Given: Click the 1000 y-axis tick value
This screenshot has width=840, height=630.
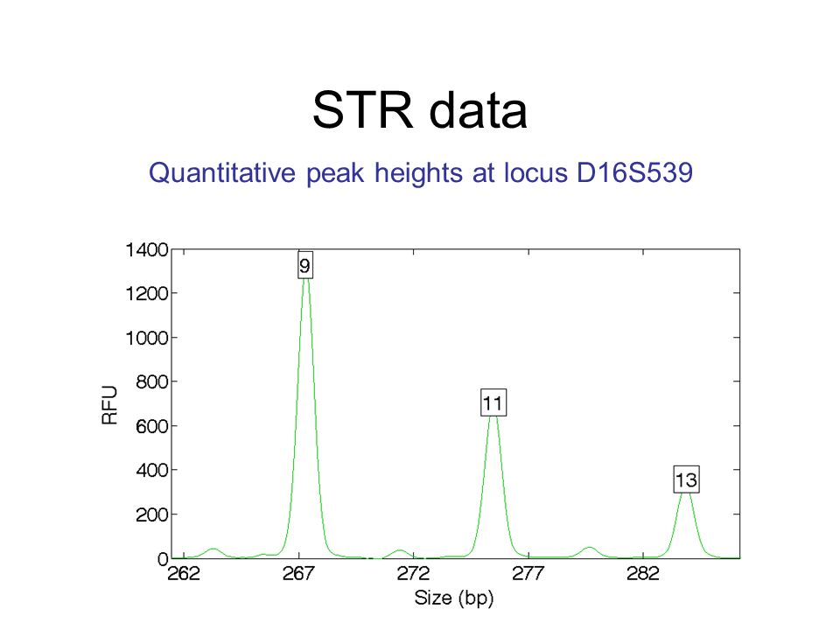Looking at the screenshot, I should pos(147,338).
